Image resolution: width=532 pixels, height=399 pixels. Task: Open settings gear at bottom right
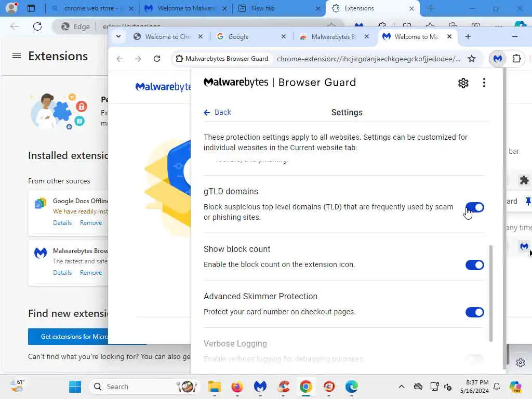pos(521,363)
